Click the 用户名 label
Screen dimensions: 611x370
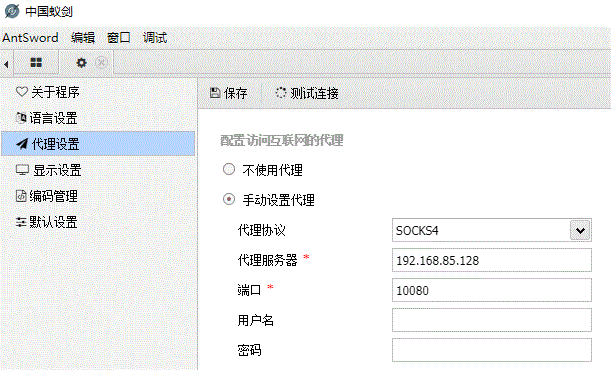click(256, 320)
